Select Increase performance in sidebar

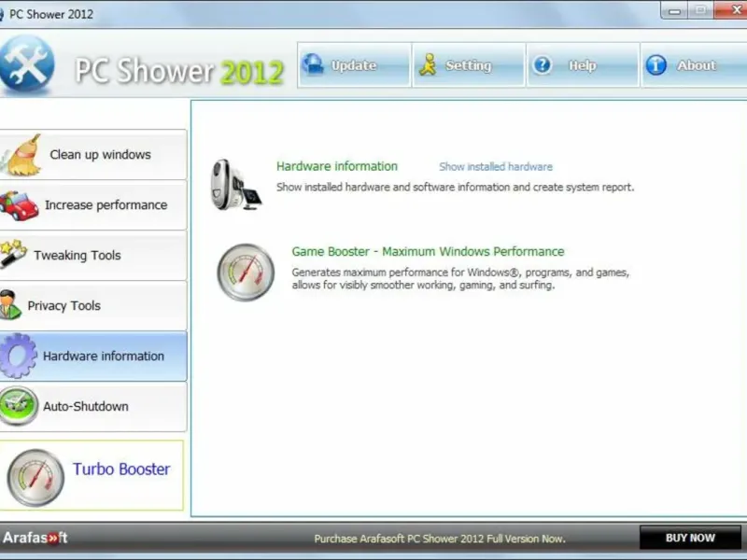(93, 205)
